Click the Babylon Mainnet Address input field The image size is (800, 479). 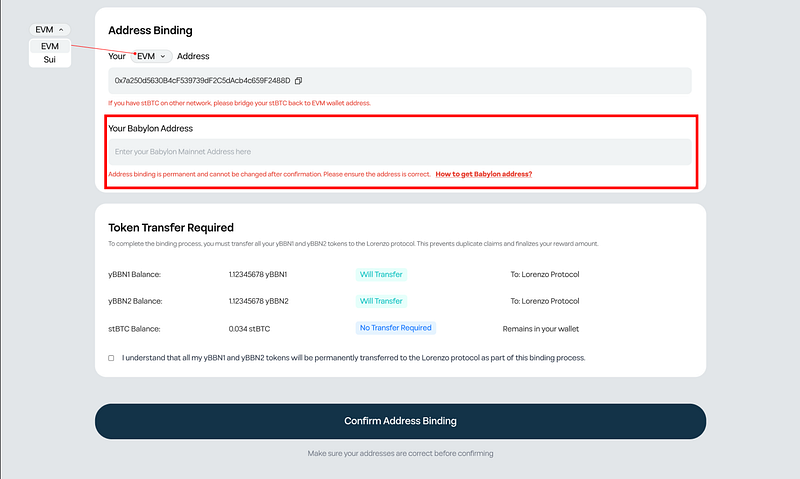pos(400,152)
